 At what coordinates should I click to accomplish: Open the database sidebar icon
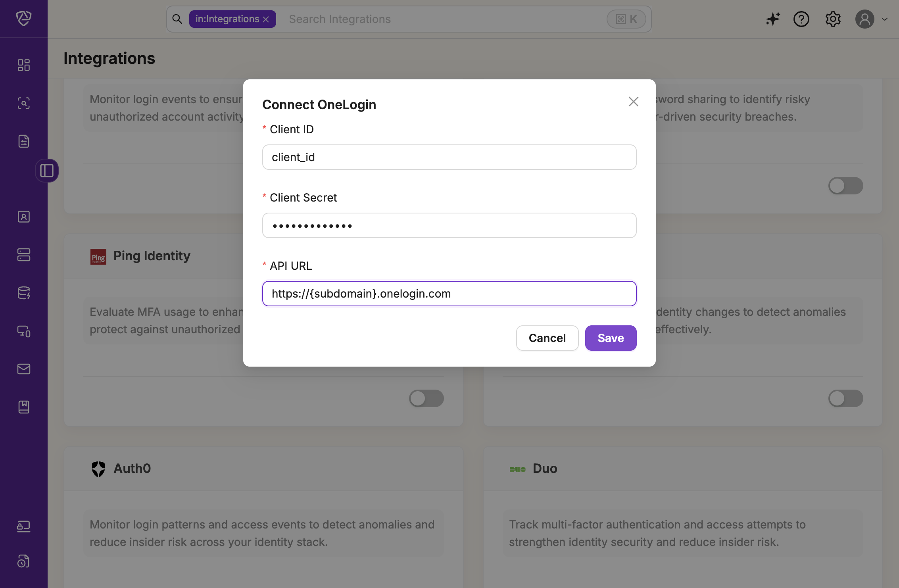click(24, 293)
